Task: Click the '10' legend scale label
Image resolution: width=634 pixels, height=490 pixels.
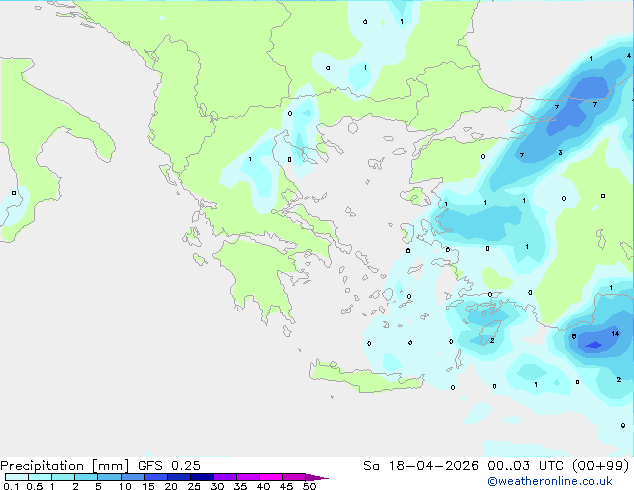Action: click(x=125, y=486)
